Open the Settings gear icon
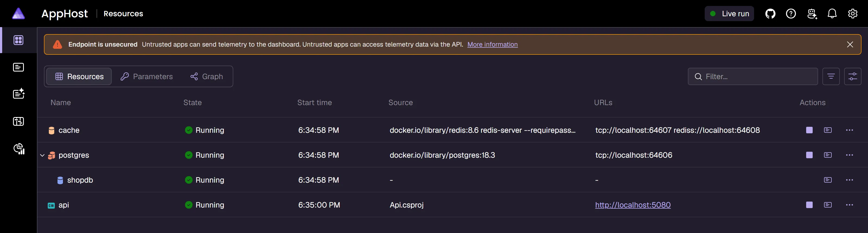 [853, 14]
